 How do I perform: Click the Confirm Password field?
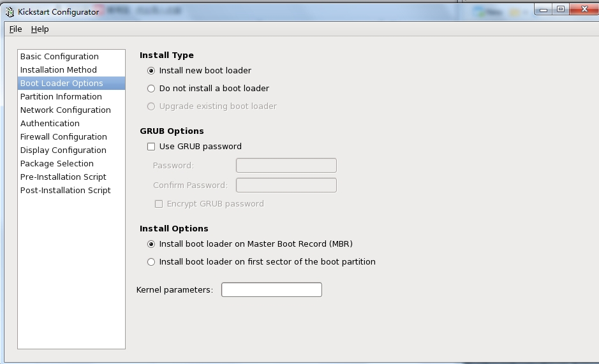coord(286,186)
